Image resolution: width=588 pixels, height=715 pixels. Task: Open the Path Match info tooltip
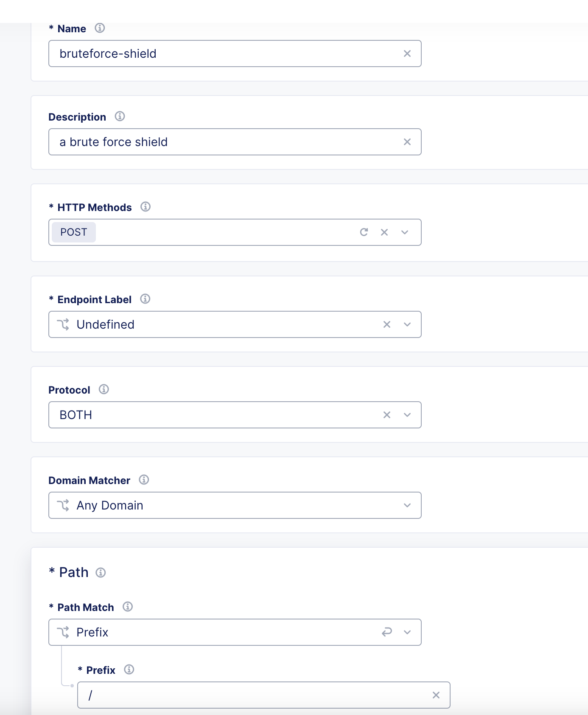click(x=128, y=607)
